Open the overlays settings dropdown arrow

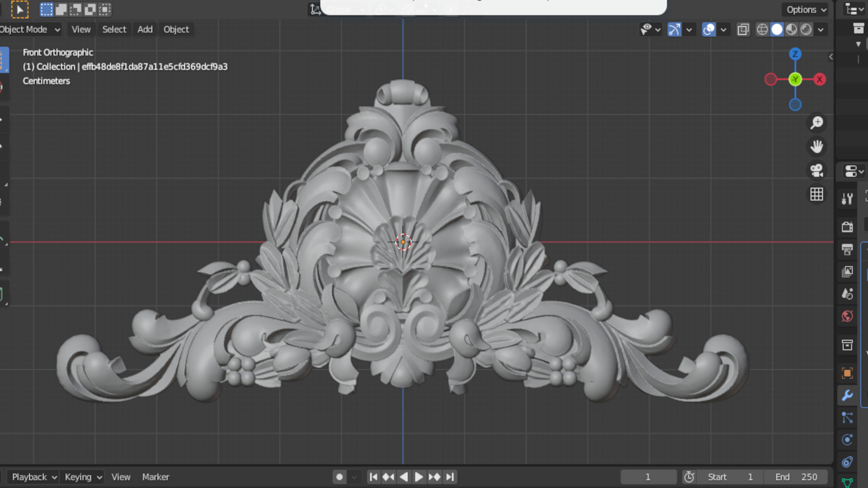723,29
